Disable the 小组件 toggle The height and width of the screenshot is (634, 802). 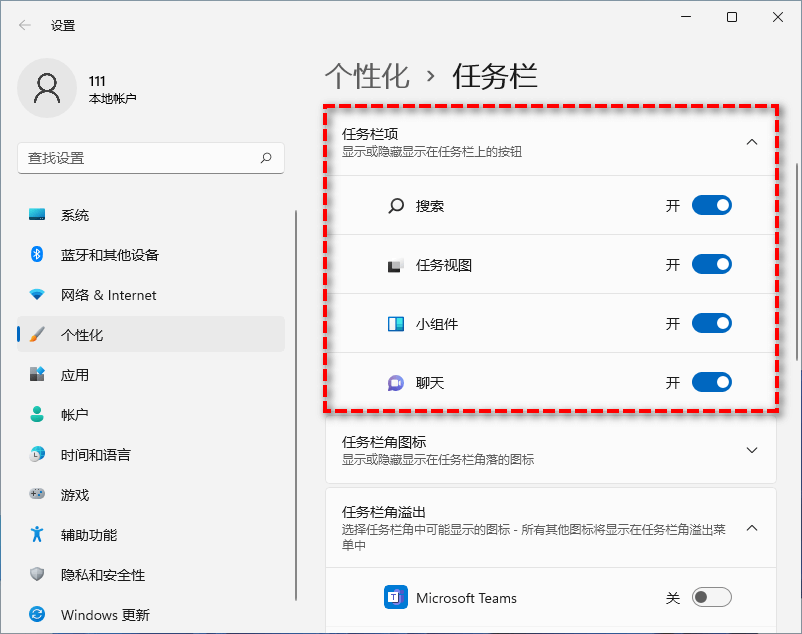pyautogui.click(x=711, y=323)
